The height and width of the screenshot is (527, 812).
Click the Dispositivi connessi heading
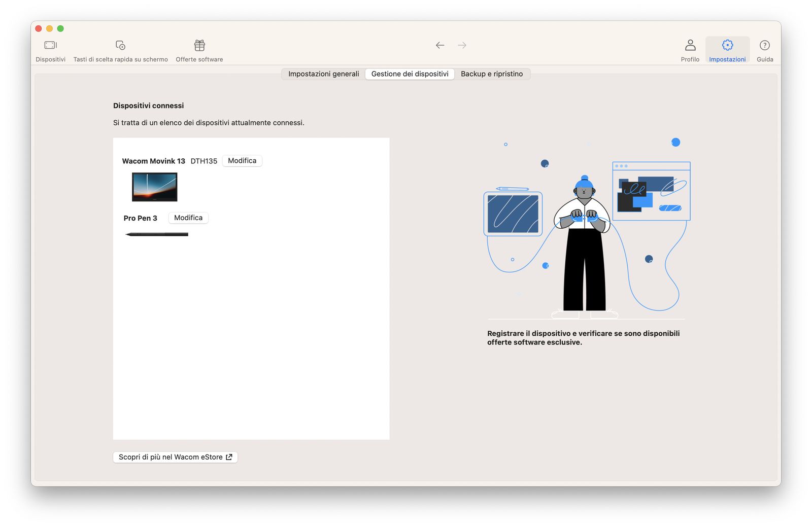149,106
